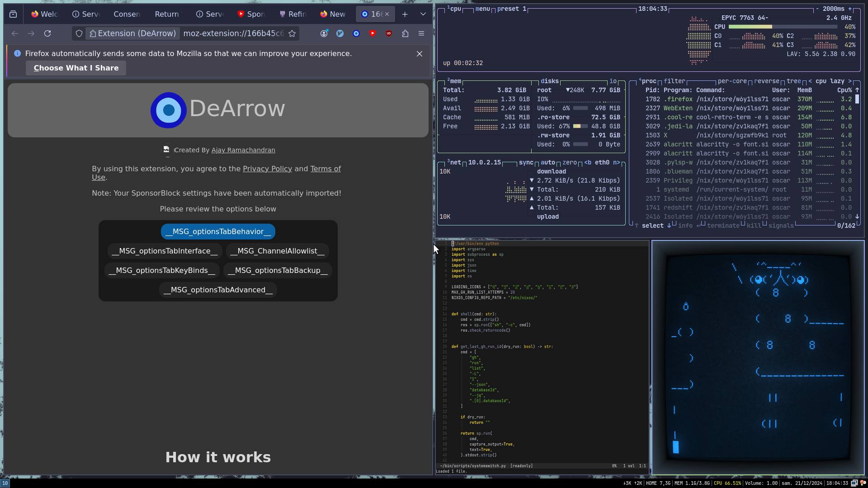Click the network tray icon in status bar

854,483
